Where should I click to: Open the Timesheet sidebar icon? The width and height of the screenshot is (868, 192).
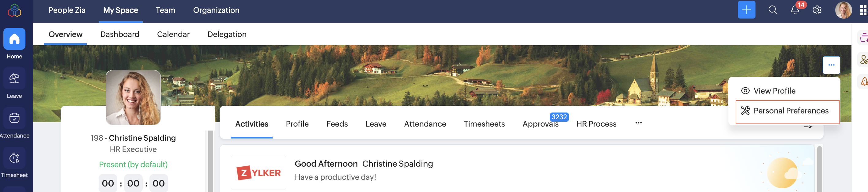click(x=14, y=158)
